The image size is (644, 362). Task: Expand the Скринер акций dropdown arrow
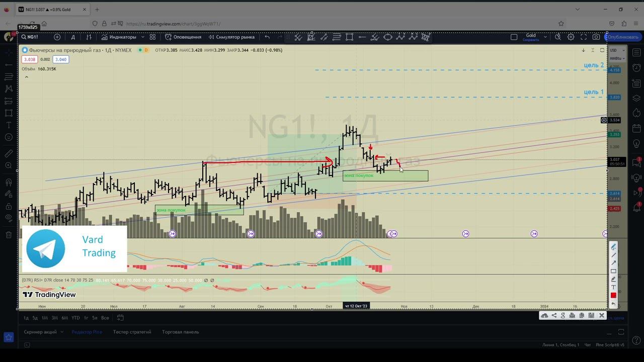(x=62, y=332)
